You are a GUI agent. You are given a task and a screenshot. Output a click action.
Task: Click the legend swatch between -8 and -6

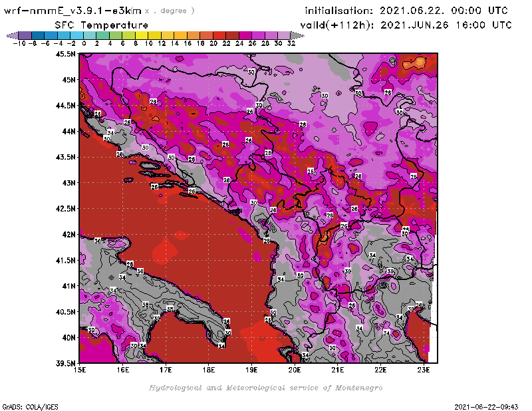(x=39, y=35)
